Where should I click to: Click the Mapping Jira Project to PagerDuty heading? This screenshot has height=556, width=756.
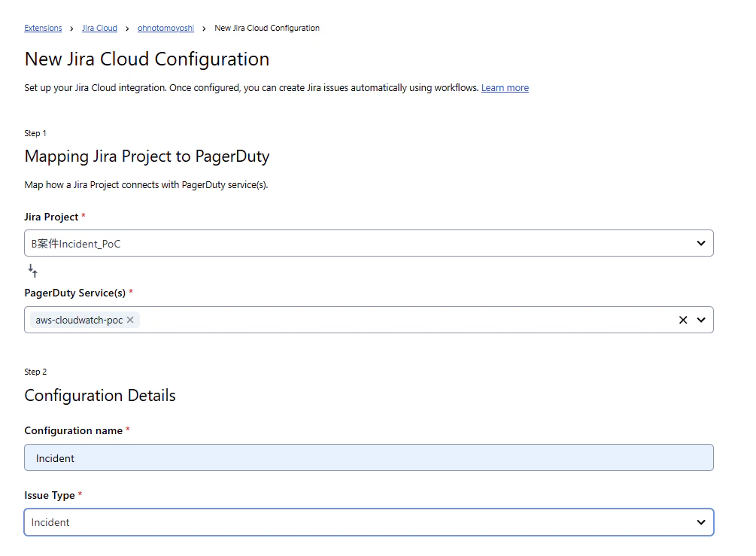point(147,156)
